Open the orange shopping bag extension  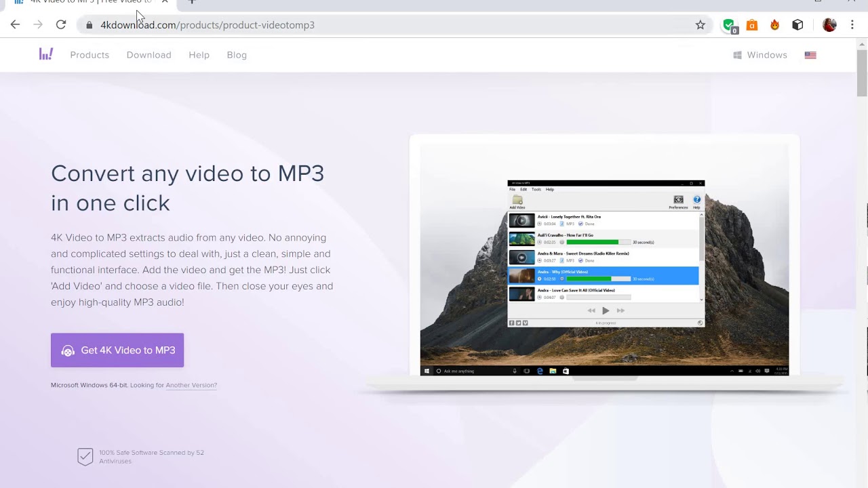pyautogui.click(x=752, y=25)
